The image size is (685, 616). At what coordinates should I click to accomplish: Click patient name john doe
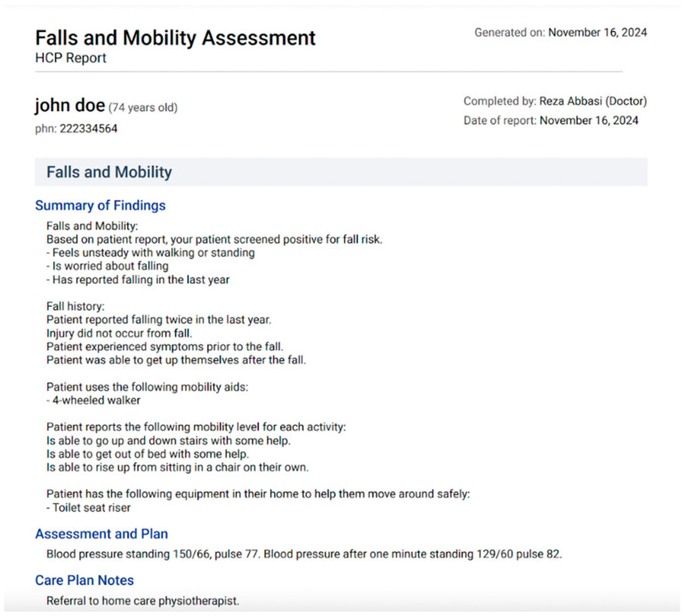pyautogui.click(x=68, y=107)
